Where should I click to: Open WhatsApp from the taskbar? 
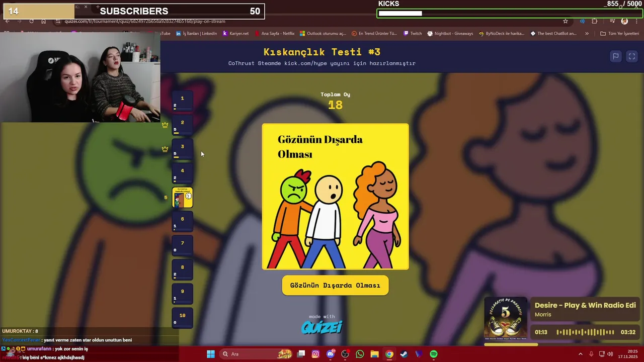pyautogui.click(x=360, y=354)
